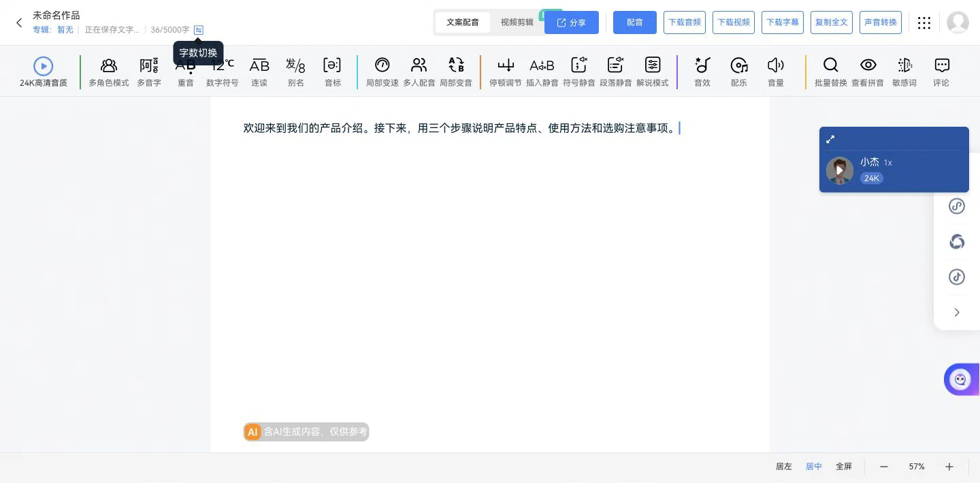Select 段落静音 tool
This screenshot has width=980, height=483.
pyautogui.click(x=616, y=72)
